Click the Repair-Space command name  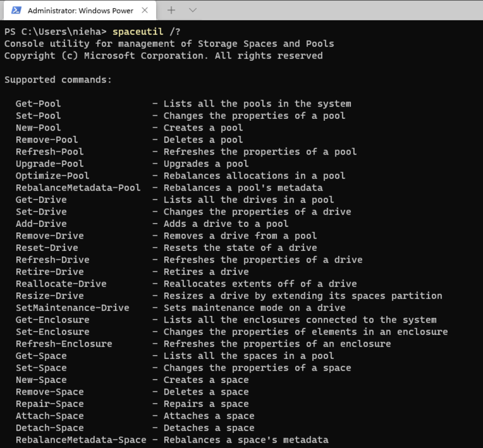[x=50, y=404]
